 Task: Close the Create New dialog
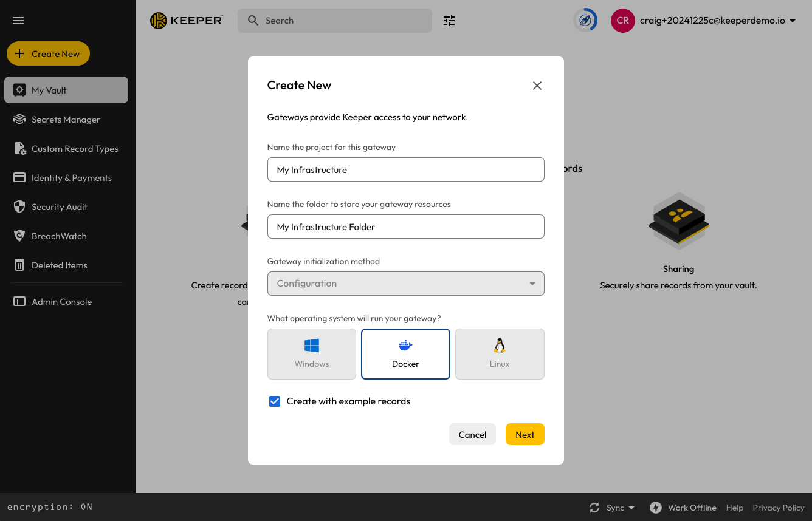click(537, 86)
